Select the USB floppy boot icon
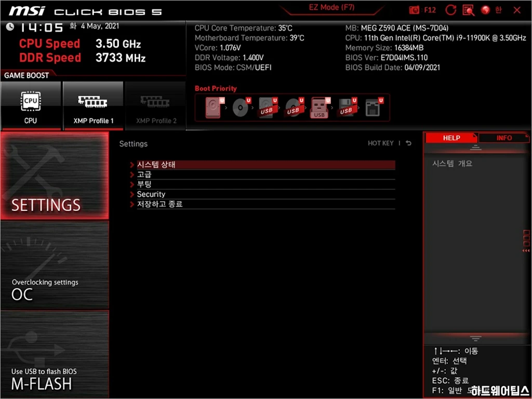Screen dimensions: 532x399 pyautogui.click(x=347, y=108)
